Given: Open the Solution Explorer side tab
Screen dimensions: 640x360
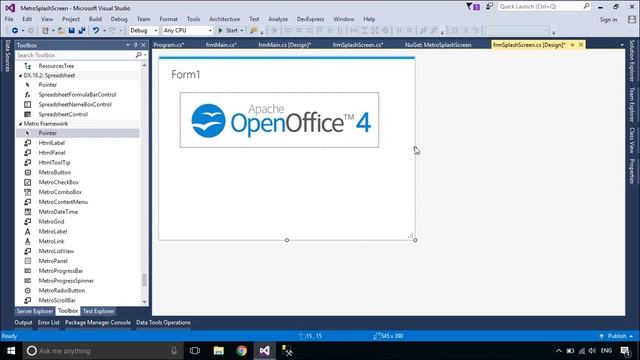Looking at the screenshot, I should pyautogui.click(x=631, y=60).
